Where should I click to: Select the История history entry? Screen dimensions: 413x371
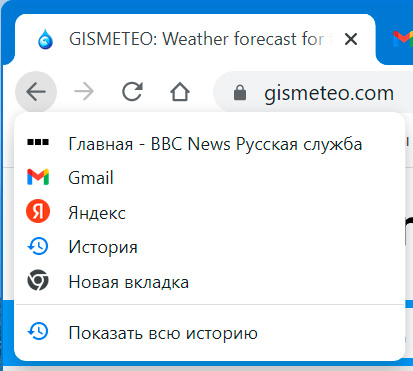pyautogui.click(x=210, y=247)
